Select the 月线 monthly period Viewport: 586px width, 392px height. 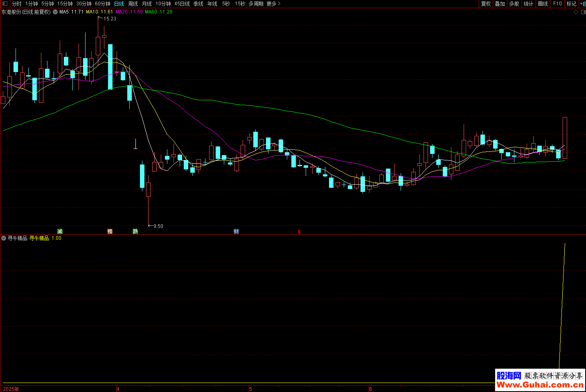point(147,4)
